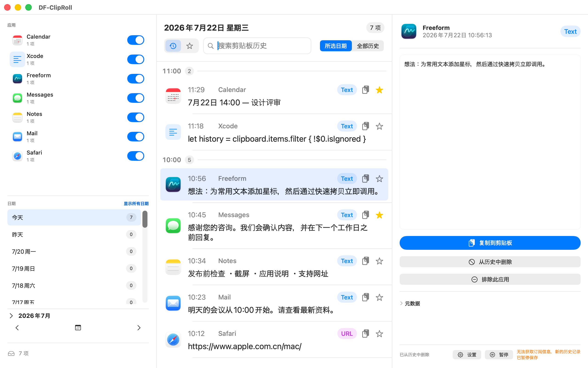Jump to today via calendar icon
The height and width of the screenshot is (368, 588).
tap(78, 328)
